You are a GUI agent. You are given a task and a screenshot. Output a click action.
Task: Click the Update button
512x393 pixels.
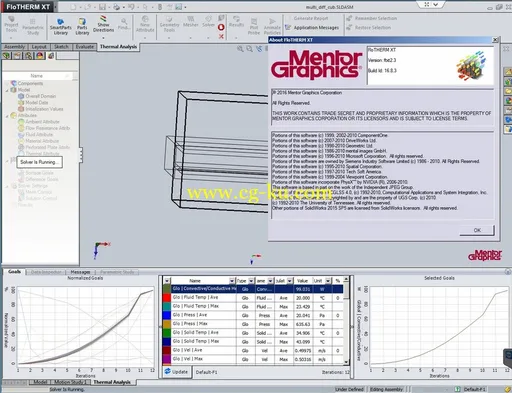[x=177, y=372]
